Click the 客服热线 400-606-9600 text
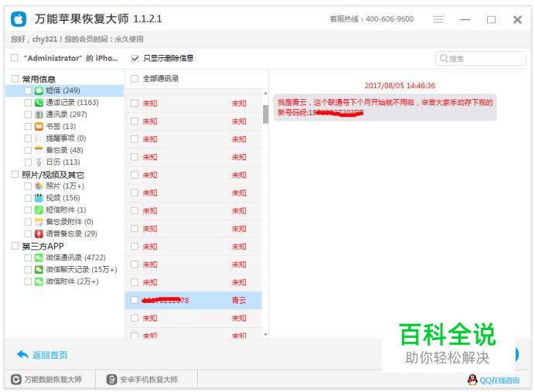This screenshot has height=392, width=535. (x=372, y=19)
